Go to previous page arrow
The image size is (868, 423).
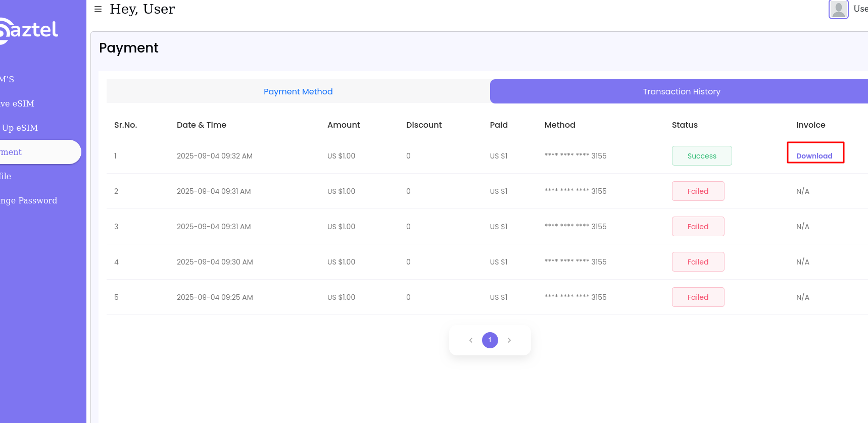(471, 340)
